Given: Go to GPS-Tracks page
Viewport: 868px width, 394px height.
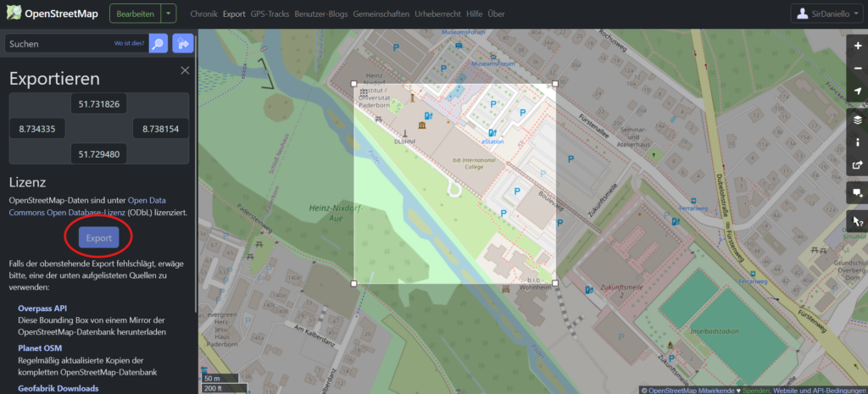Looking at the screenshot, I should click(270, 14).
